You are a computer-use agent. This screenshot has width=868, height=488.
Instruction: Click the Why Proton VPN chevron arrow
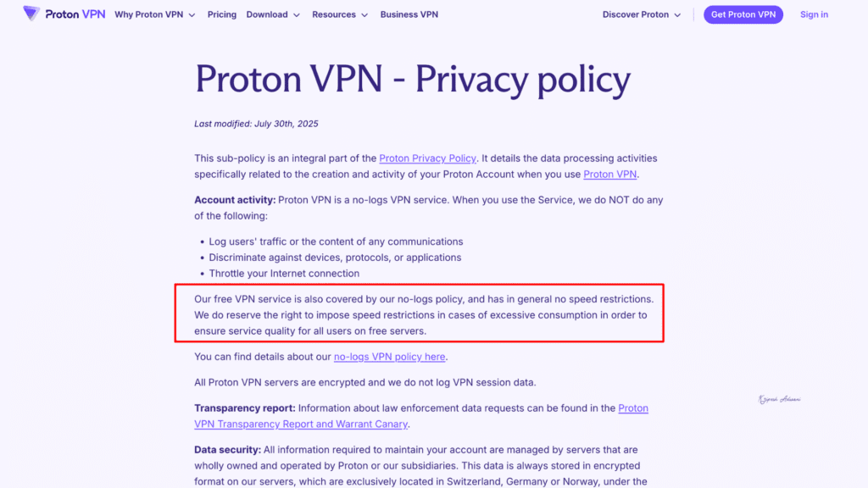[192, 14]
